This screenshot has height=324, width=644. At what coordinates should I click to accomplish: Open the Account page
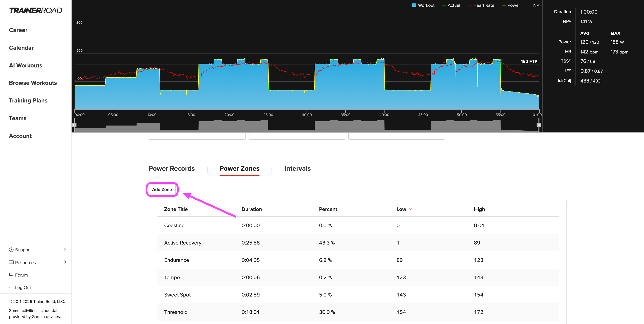click(20, 136)
